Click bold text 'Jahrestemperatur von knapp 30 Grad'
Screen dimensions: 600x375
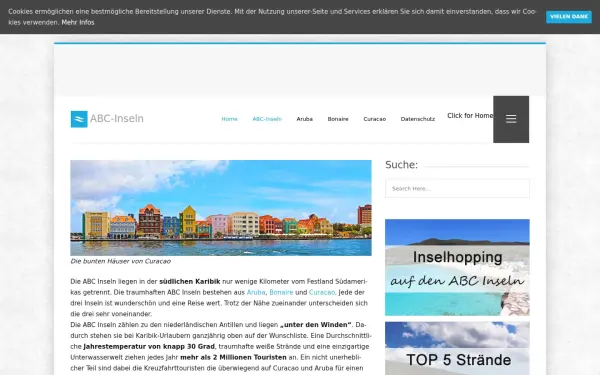[149, 347]
